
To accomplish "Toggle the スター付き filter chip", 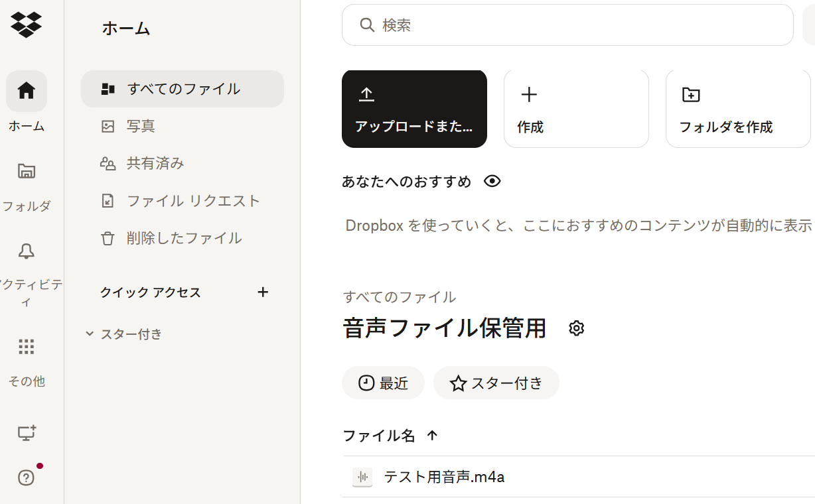I will pyautogui.click(x=496, y=383).
